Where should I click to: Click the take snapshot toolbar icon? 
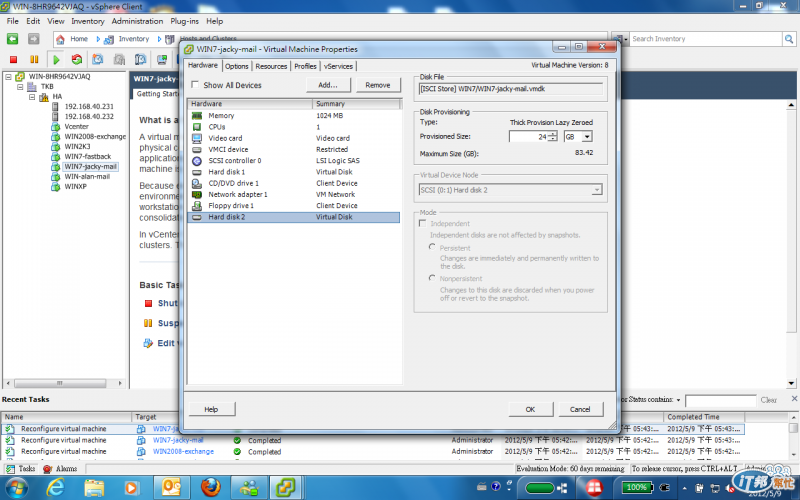coord(98,60)
